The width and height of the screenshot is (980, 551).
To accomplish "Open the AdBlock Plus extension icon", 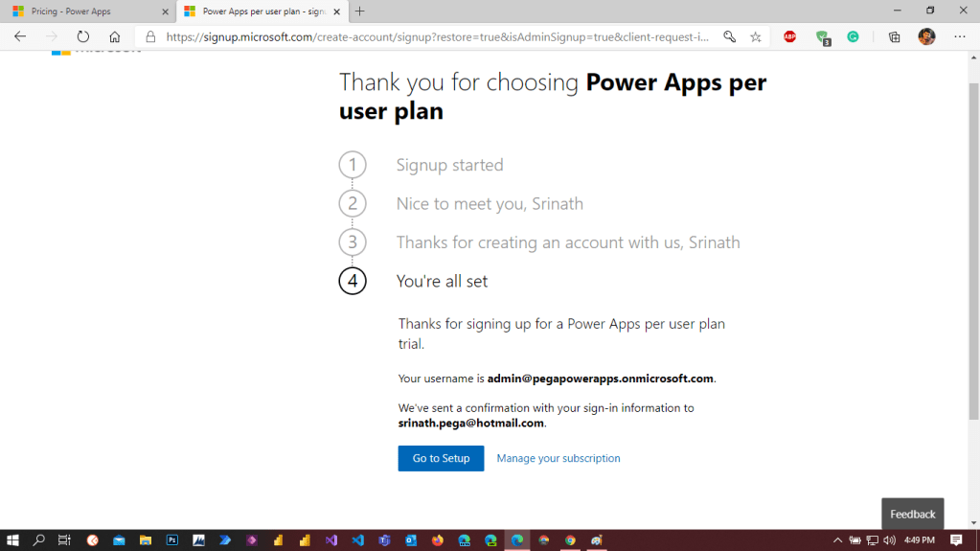I will (790, 36).
